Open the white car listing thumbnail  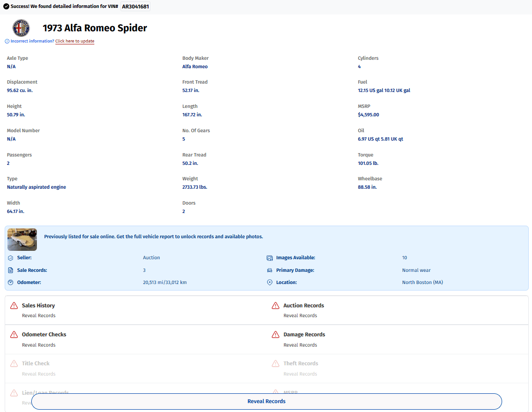click(x=22, y=240)
